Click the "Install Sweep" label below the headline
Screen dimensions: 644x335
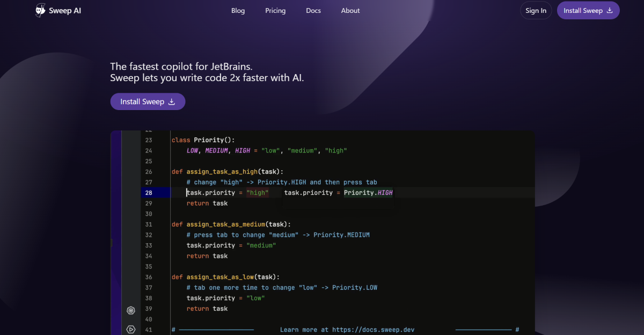tap(142, 102)
